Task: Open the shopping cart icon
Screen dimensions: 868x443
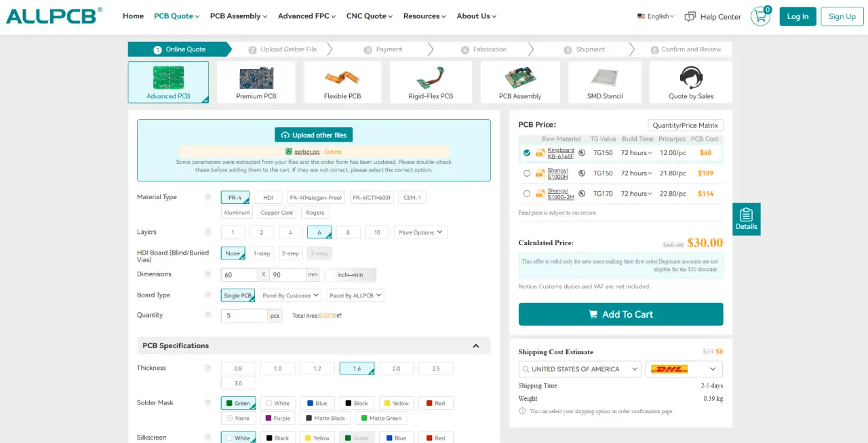Action: coord(759,17)
